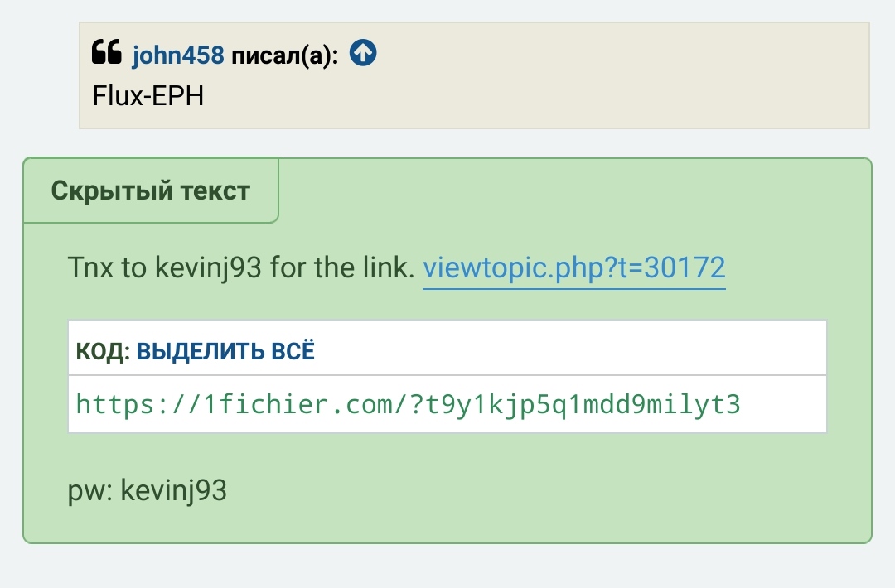Collapse the "Скрытый текст" spoiler tab

151,191
